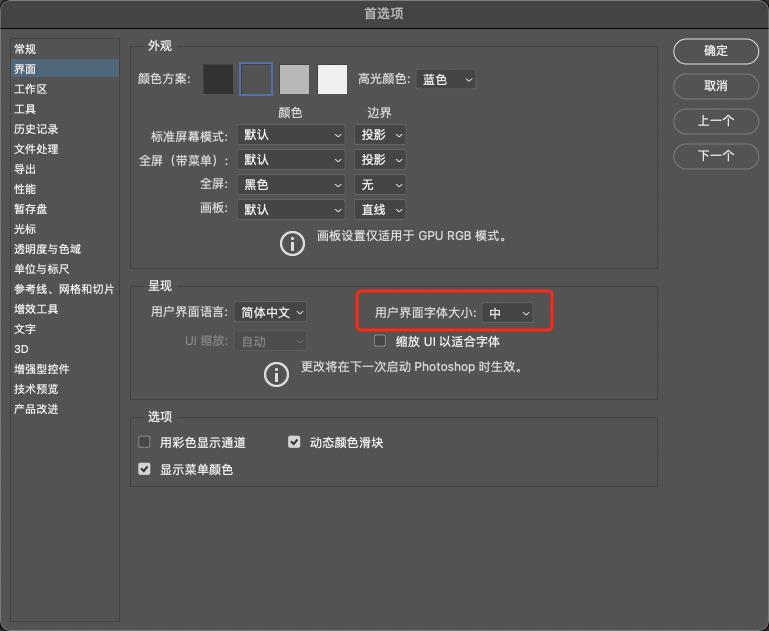The height and width of the screenshot is (631, 769).
Task: Uncheck the 显示菜单颜色 checkbox
Action: [144, 469]
